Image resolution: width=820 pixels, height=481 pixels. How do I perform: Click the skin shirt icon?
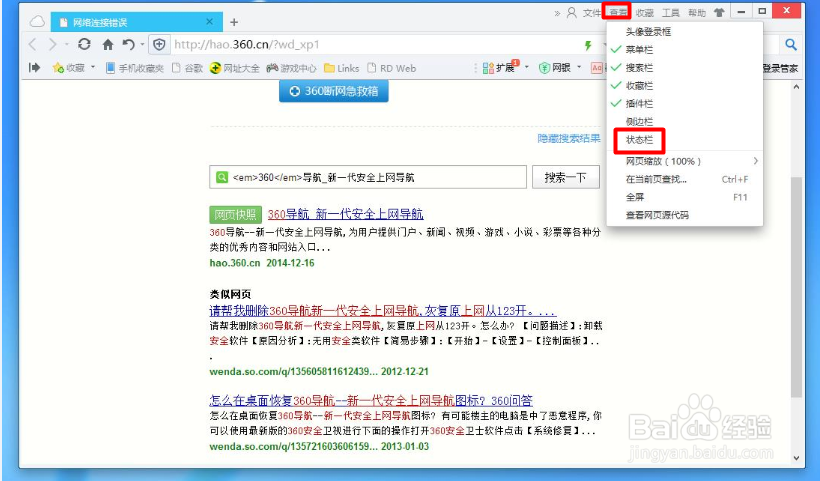(720, 13)
